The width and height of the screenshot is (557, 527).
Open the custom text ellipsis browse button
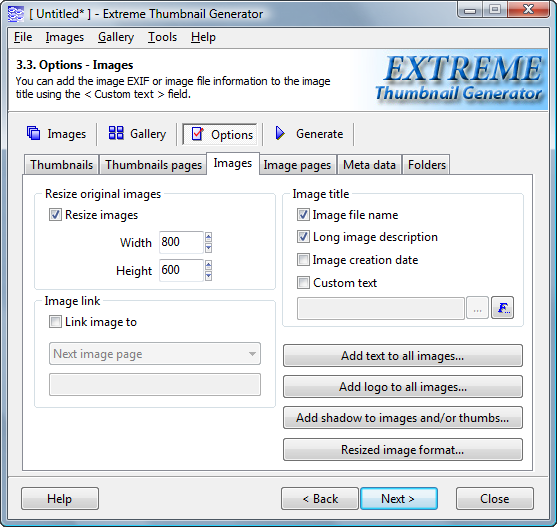pos(477,308)
